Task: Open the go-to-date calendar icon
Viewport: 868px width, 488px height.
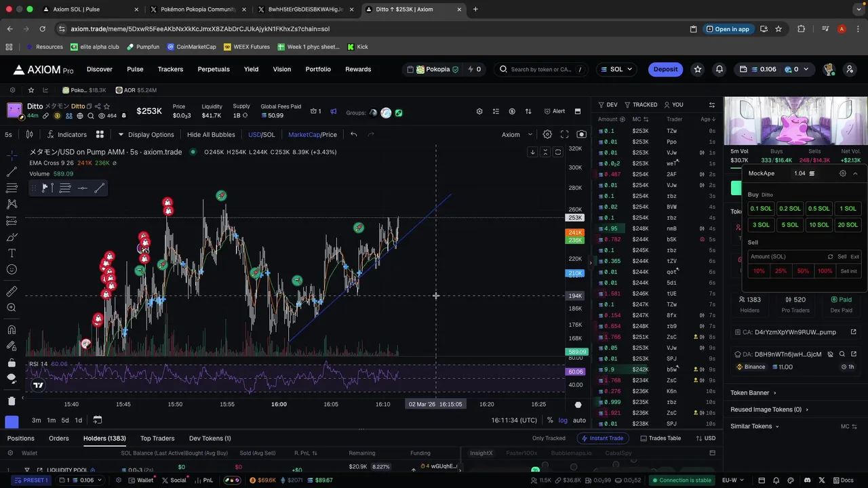Action: coord(97,420)
